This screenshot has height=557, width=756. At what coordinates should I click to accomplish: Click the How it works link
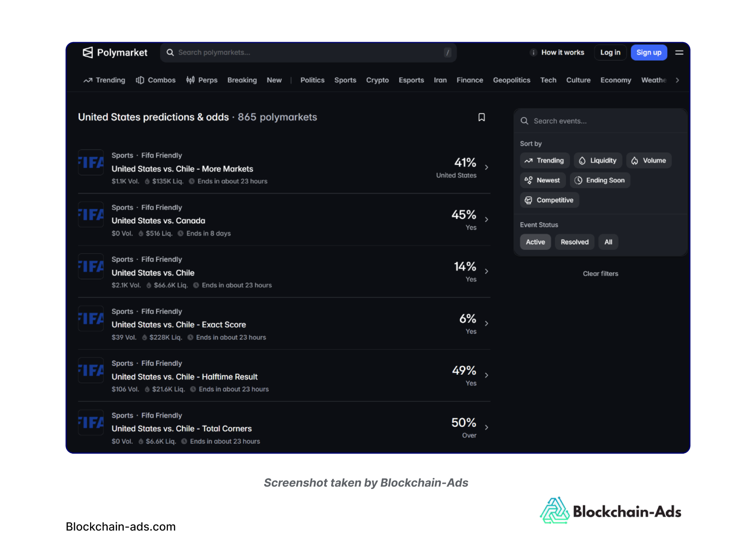tap(563, 52)
